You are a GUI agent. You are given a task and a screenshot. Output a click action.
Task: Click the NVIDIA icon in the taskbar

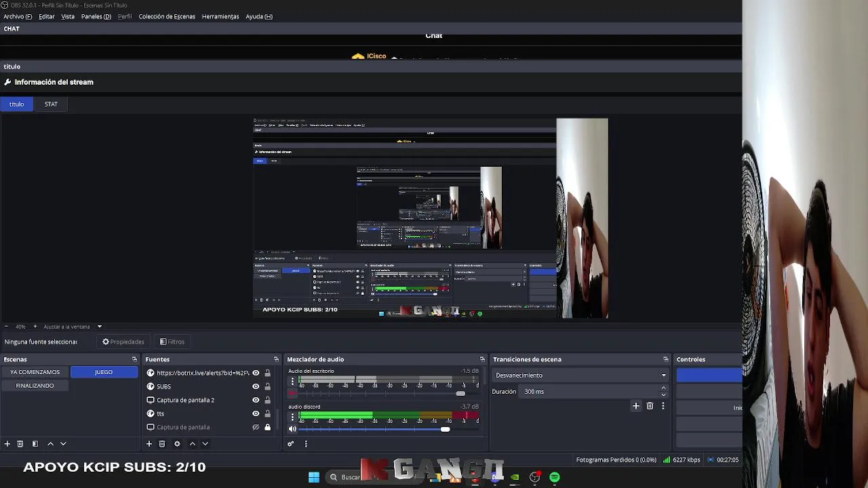click(x=515, y=477)
